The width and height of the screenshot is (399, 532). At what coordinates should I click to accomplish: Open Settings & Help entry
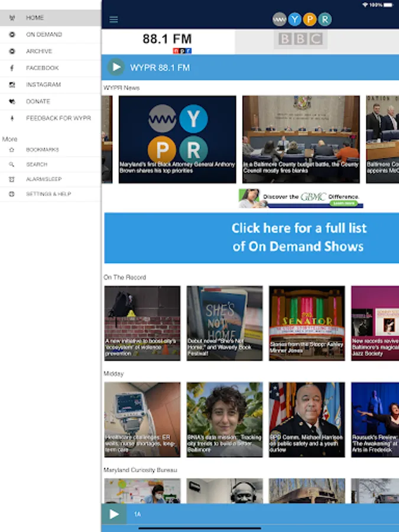click(x=50, y=194)
